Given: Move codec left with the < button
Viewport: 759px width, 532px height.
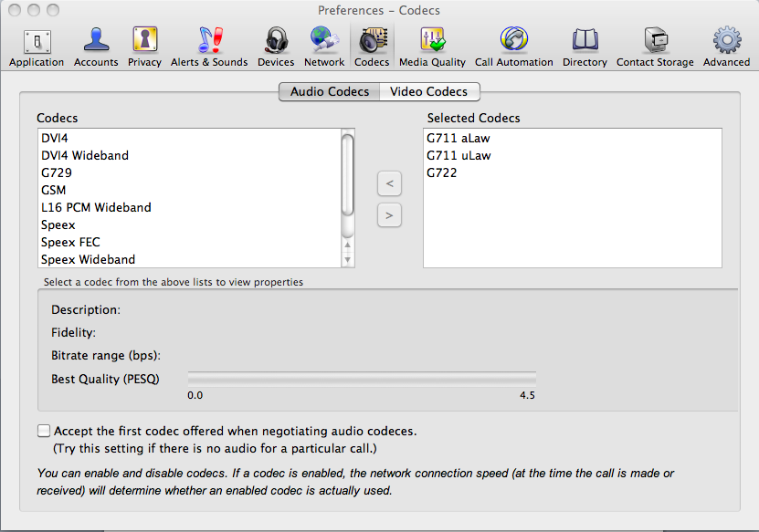Looking at the screenshot, I should (389, 183).
